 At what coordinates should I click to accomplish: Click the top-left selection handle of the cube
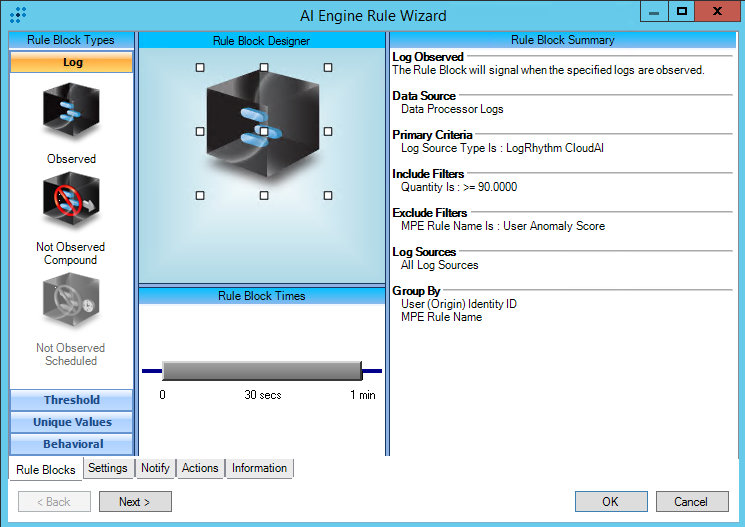click(200, 67)
